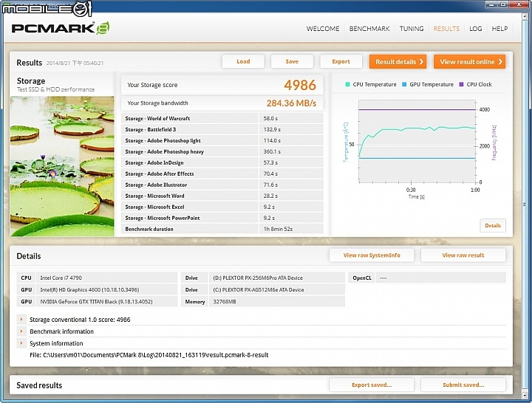Click the result file path text
Image resolution: width=532 pixels, height=403 pixels.
tap(149, 355)
